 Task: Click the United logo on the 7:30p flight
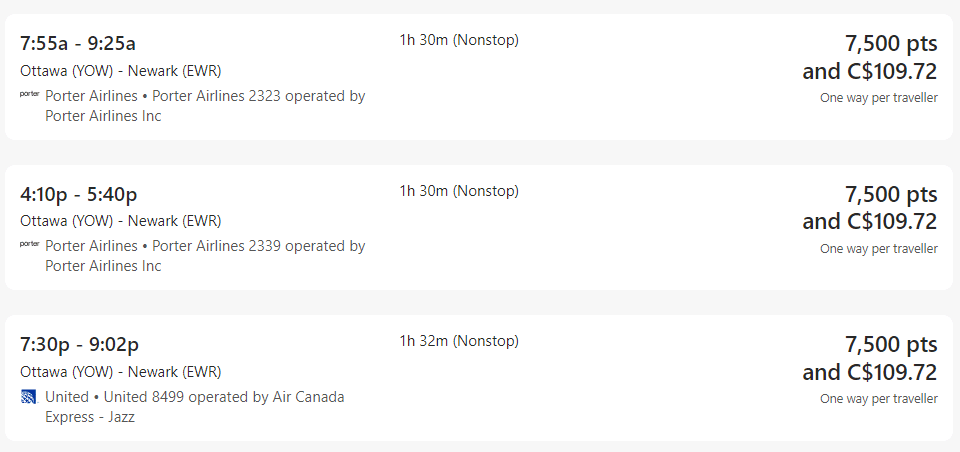click(29, 397)
